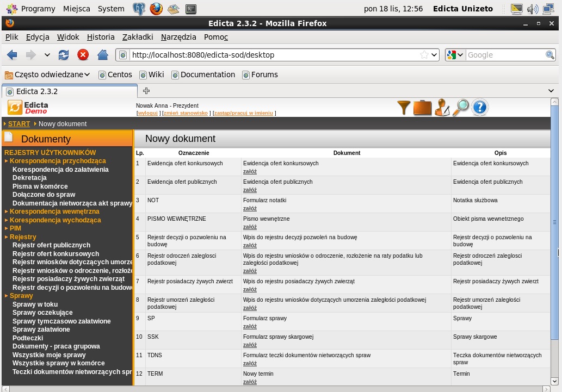The image size is (562, 392).
Task: Click into the Google search field
Action: click(x=505, y=55)
